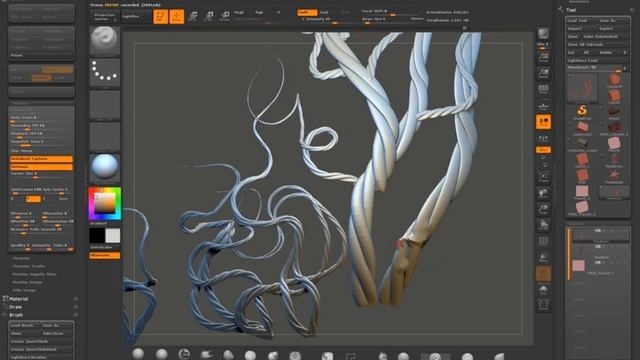
Task: Toggle the orange Persp perspective button
Action: pos(543,122)
